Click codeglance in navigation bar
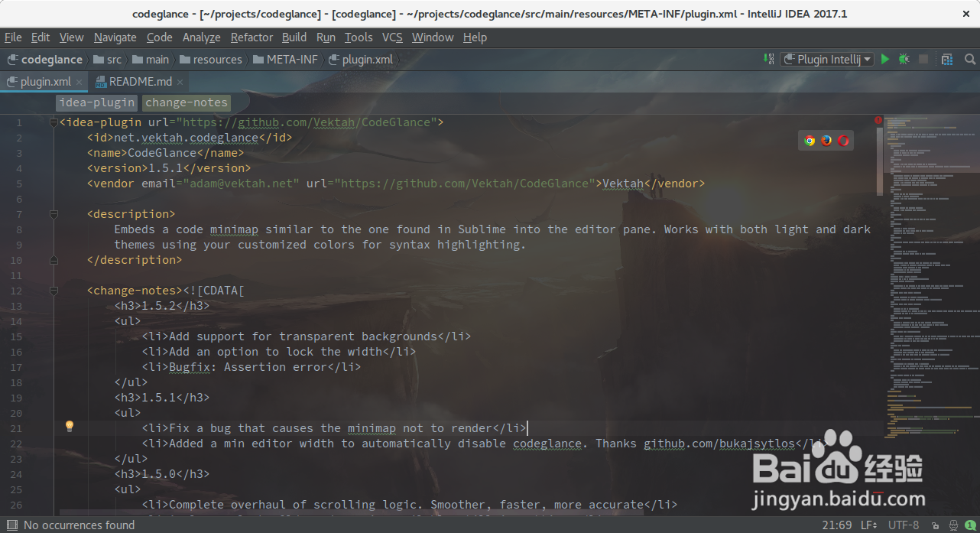 [44, 59]
